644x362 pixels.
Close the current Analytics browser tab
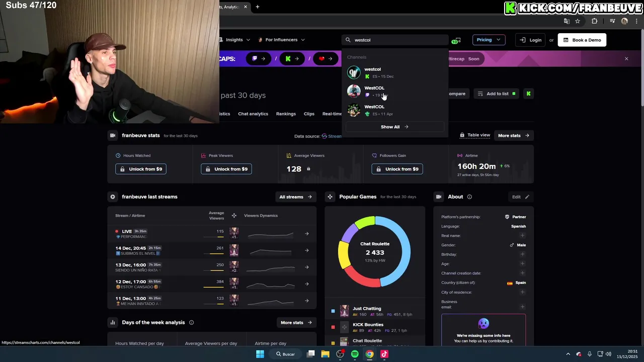(x=246, y=7)
